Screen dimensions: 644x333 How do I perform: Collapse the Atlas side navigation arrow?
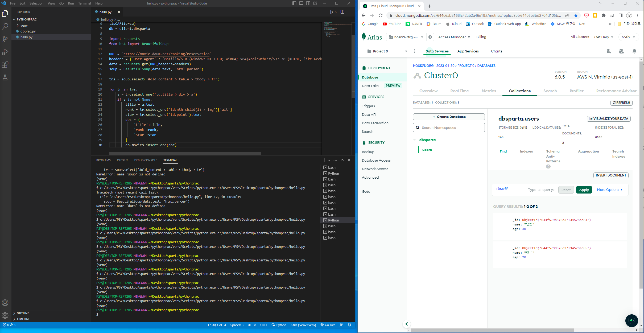(x=406, y=324)
